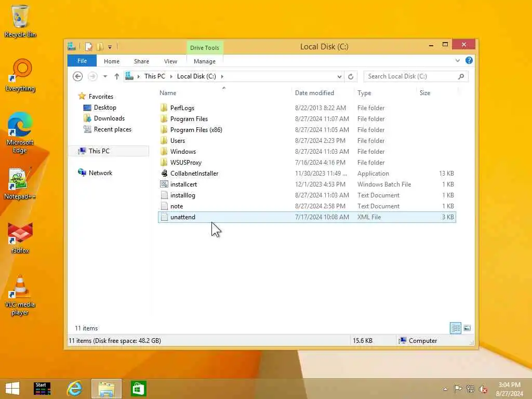
Task: Expand the chevron before This PC breadcrumb
Action: coord(138,76)
